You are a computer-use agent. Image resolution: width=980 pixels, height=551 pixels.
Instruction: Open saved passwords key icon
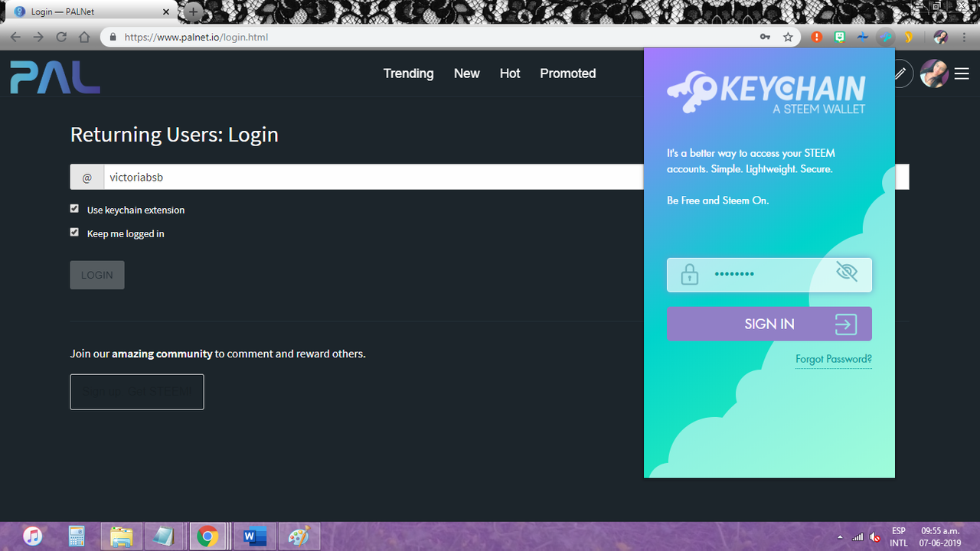[x=765, y=37]
